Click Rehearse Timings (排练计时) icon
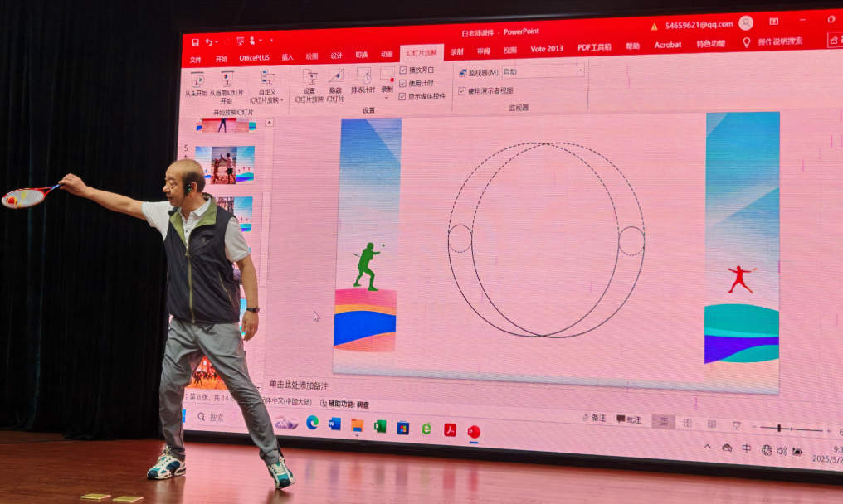This screenshot has width=843, height=504. [363, 77]
